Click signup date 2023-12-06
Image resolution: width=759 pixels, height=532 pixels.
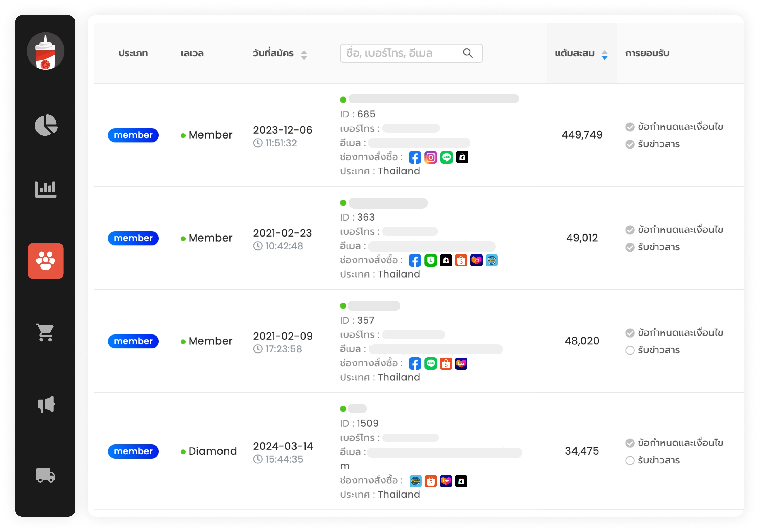pyautogui.click(x=283, y=130)
